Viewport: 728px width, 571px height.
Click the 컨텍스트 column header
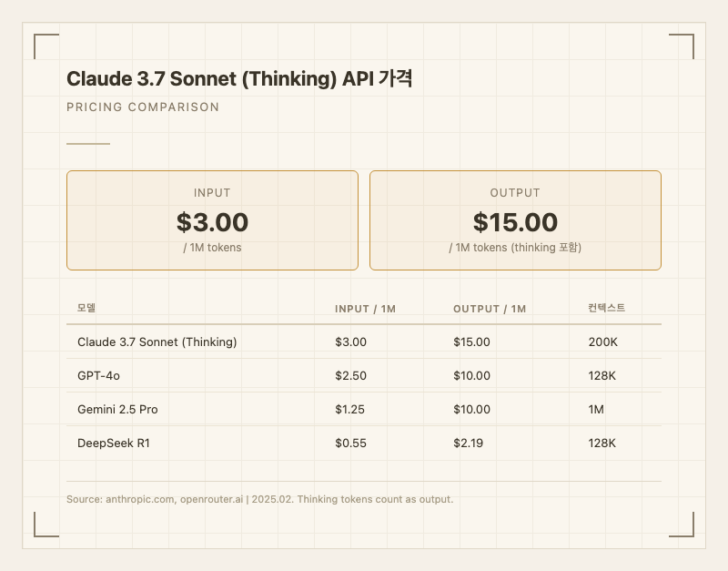click(607, 309)
